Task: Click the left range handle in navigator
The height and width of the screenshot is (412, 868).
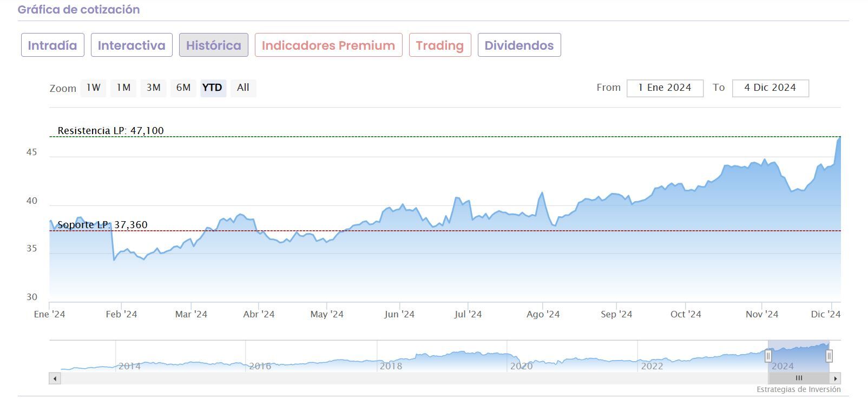Action: click(768, 356)
